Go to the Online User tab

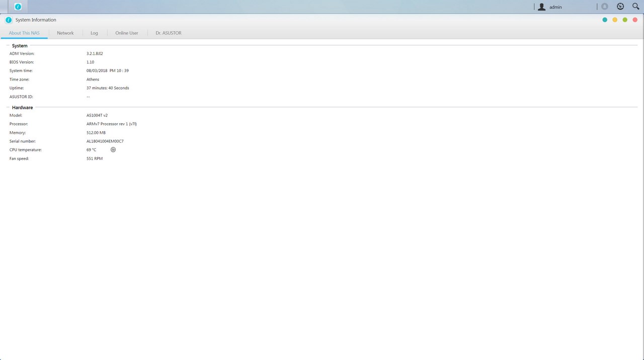[x=127, y=33]
